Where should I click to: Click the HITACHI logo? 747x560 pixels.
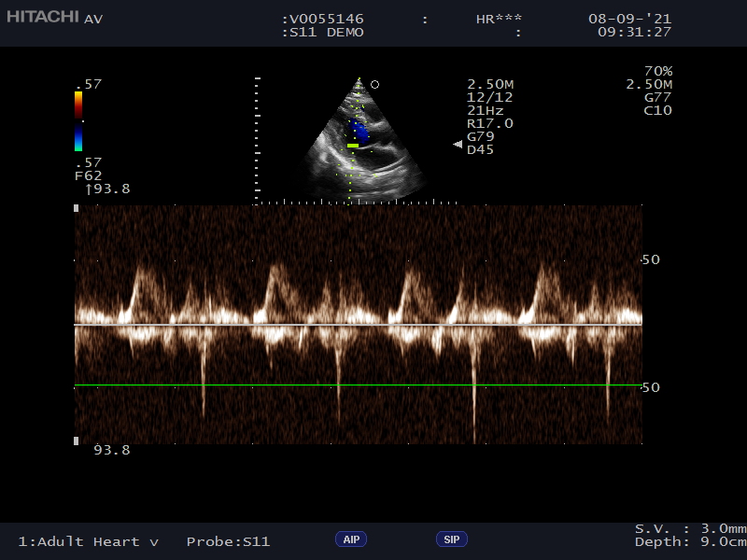point(43,17)
